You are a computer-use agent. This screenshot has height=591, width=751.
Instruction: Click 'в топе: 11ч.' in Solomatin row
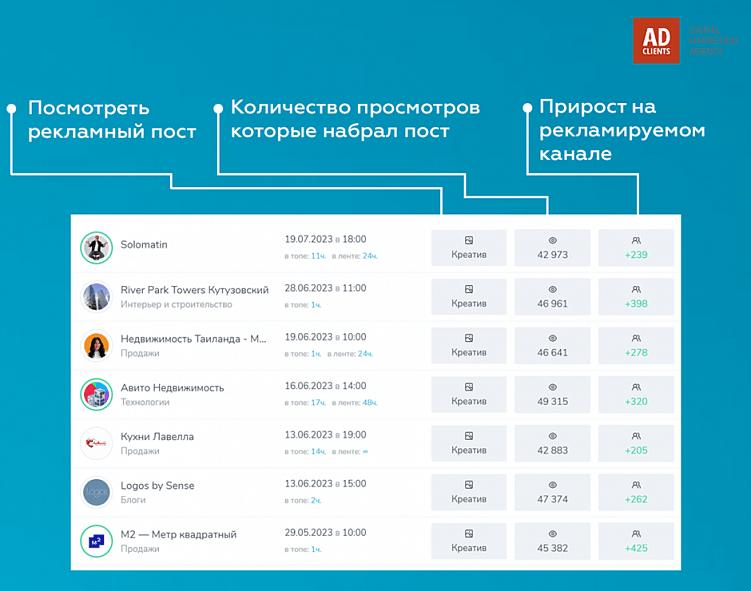coord(305,256)
